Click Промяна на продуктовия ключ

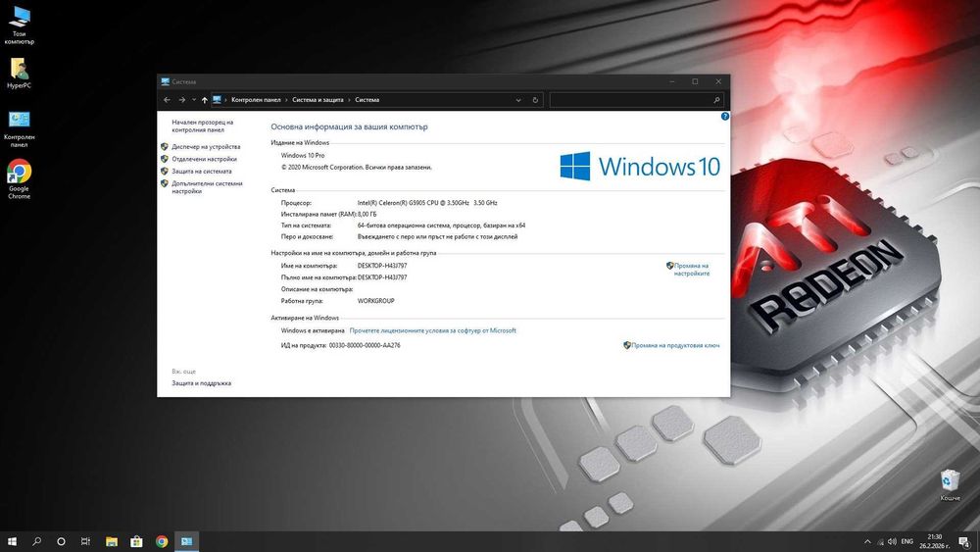[x=675, y=345]
